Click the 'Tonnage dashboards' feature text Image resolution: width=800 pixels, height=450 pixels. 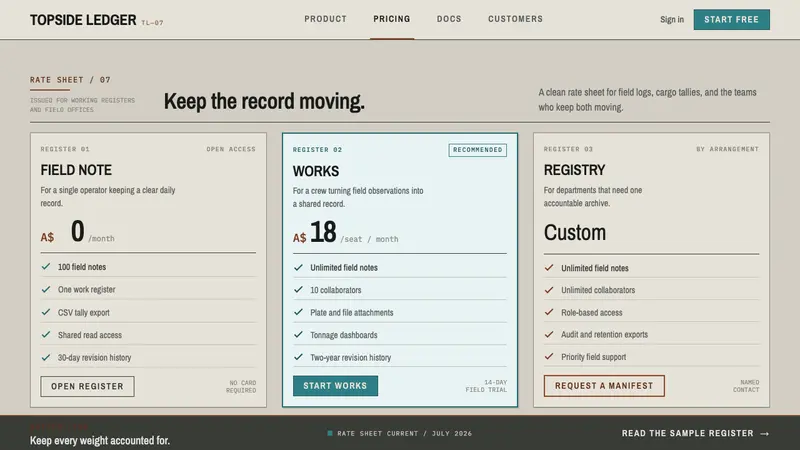pyautogui.click(x=344, y=335)
